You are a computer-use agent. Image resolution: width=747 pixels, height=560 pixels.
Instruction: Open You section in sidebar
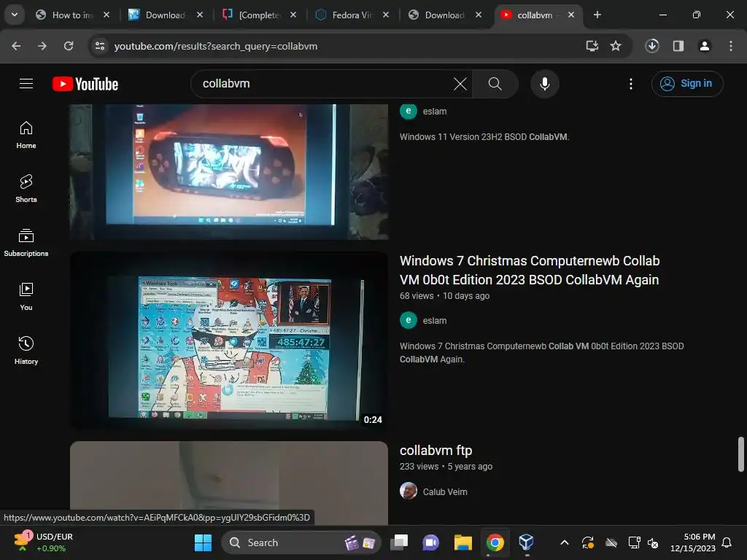click(x=26, y=296)
